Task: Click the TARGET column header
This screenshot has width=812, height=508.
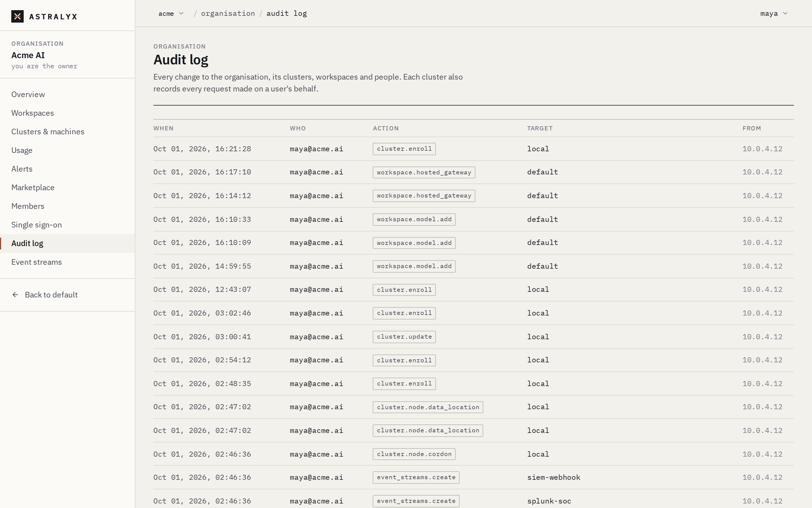Action: (x=540, y=128)
